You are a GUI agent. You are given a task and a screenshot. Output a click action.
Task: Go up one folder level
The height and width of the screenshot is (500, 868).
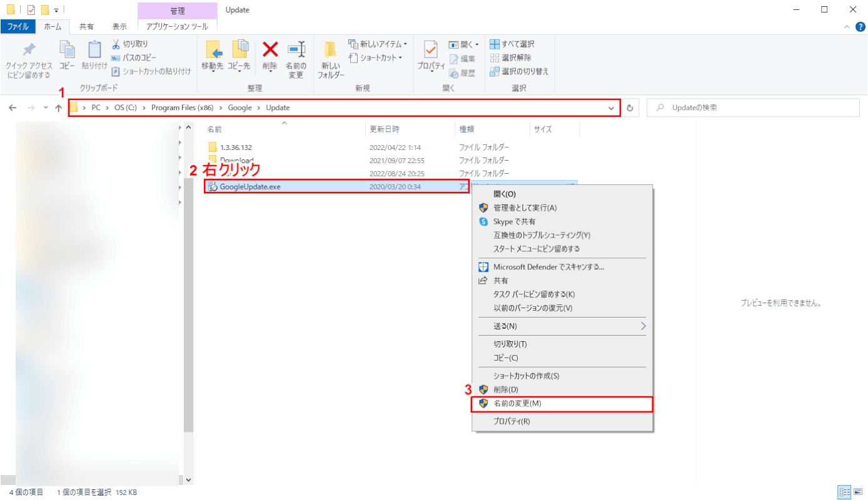59,107
